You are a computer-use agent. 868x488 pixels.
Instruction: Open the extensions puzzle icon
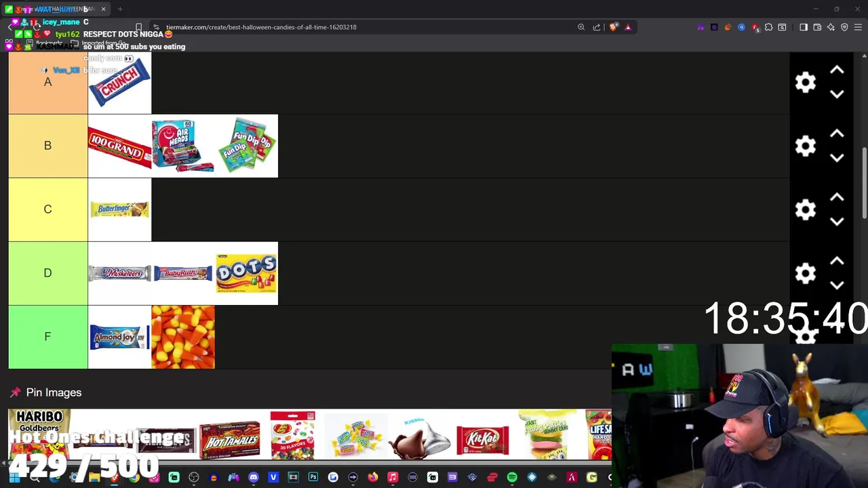pos(768,27)
